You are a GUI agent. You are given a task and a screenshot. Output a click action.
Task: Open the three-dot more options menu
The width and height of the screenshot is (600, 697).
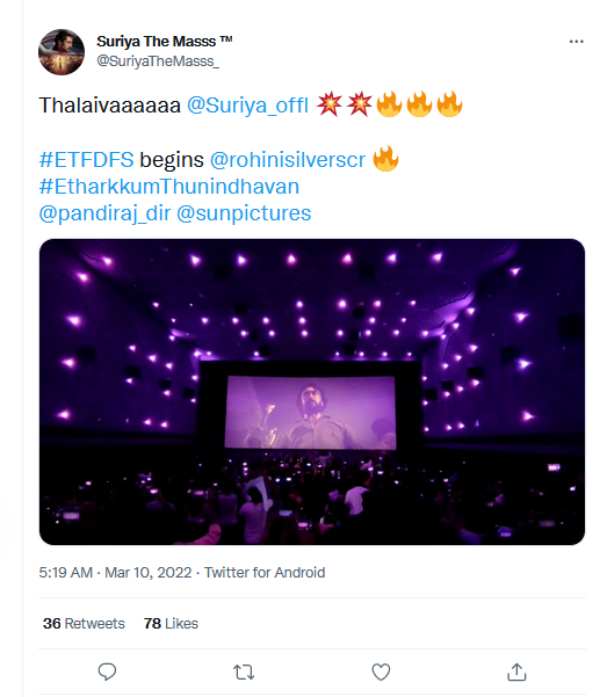pyautogui.click(x=576, y=42)
